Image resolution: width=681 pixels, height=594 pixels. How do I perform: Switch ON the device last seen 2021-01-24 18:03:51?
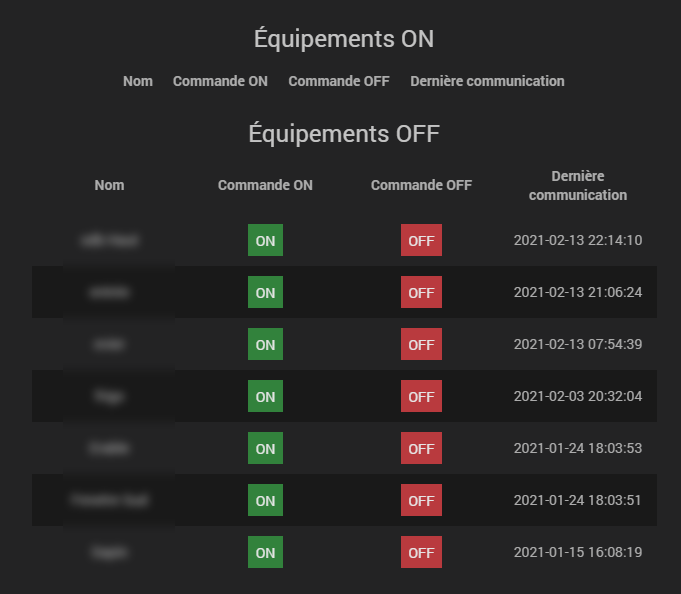tap(265, 501)
